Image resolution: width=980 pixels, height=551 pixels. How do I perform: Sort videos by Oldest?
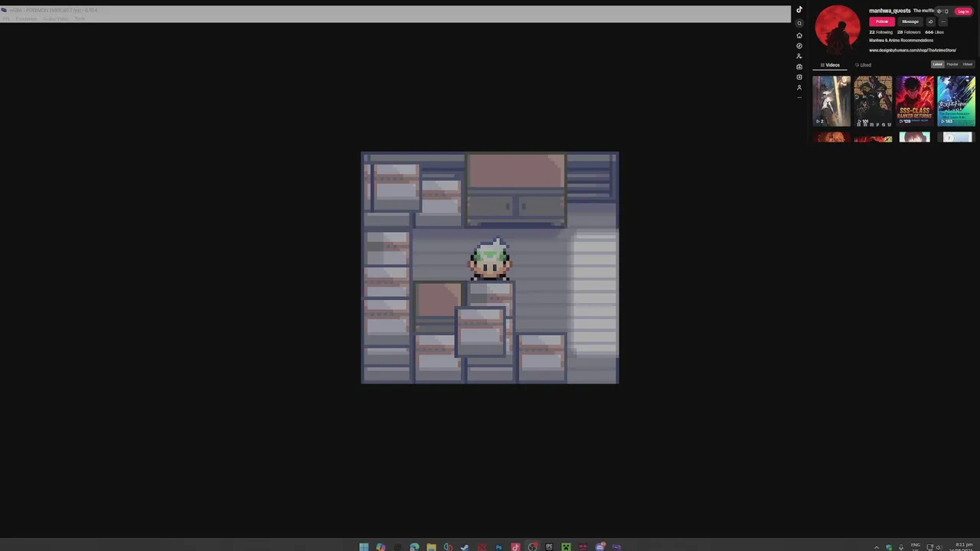pos(967,64)
